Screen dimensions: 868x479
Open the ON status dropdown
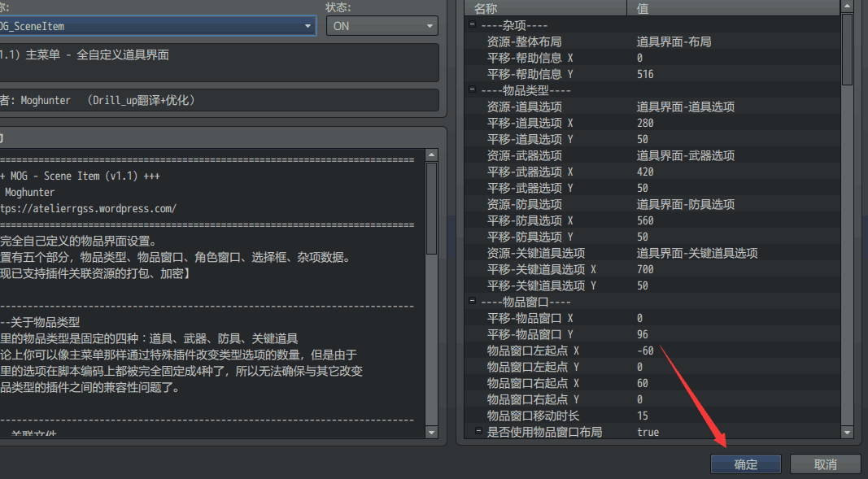pos(430,26)
